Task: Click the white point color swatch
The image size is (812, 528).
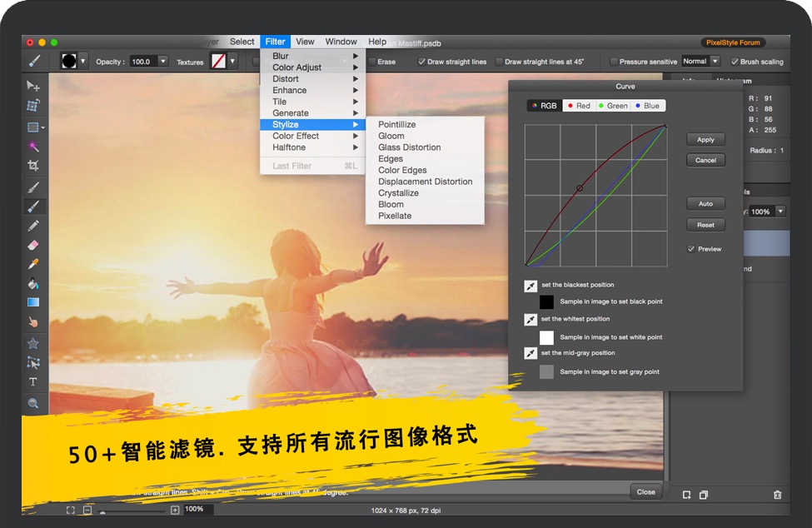Action: (x=546, y=337)
